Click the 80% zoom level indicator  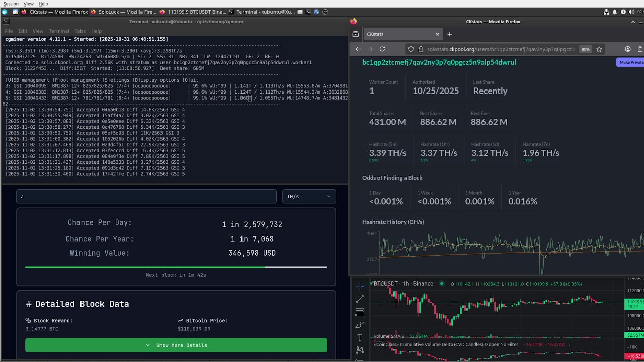tap(585, 49)
